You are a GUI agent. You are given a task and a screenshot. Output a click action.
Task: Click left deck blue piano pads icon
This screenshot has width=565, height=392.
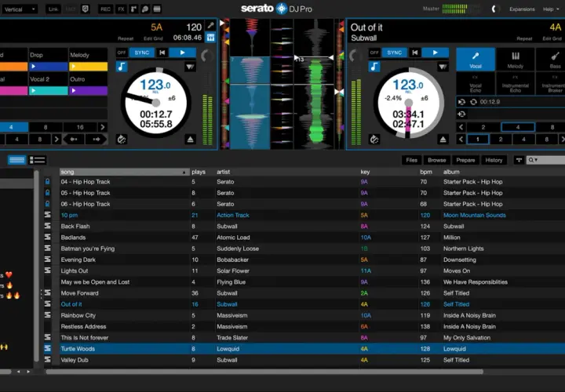pyautogui.click(x=210, y=37)
